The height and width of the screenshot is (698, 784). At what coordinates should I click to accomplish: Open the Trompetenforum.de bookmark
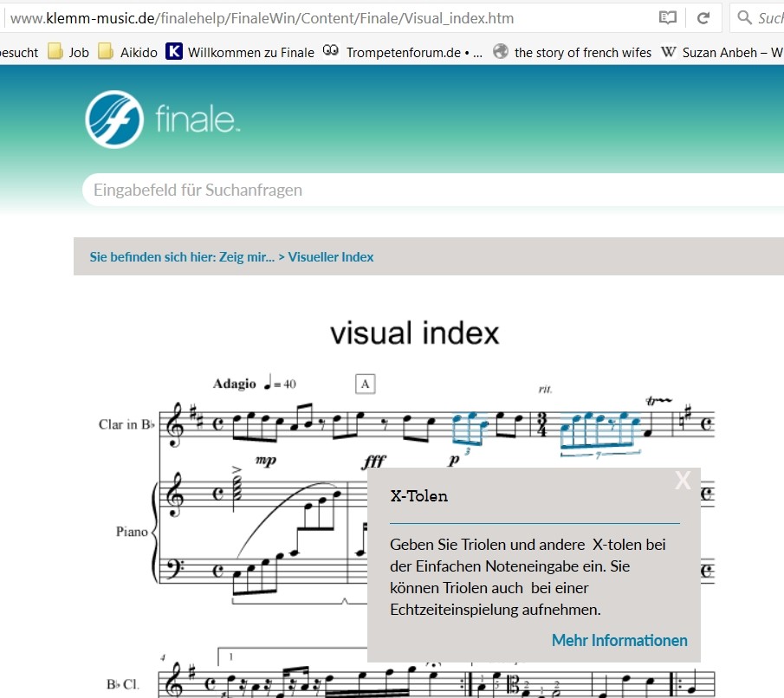pos(403,52)
